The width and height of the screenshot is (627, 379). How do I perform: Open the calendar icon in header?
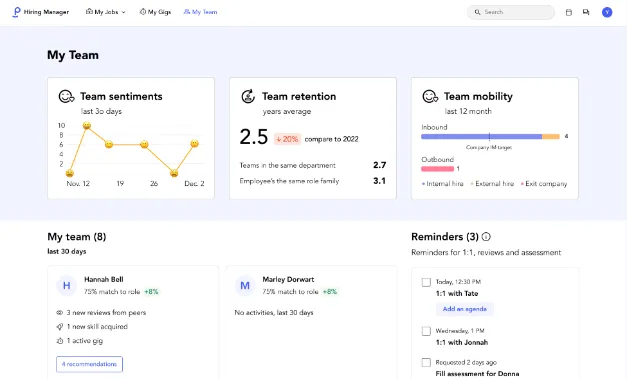569,12
